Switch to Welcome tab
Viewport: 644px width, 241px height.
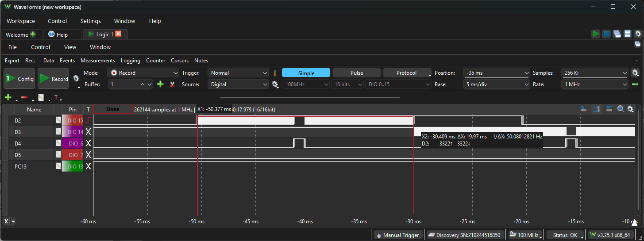click(x=21, y=34)
